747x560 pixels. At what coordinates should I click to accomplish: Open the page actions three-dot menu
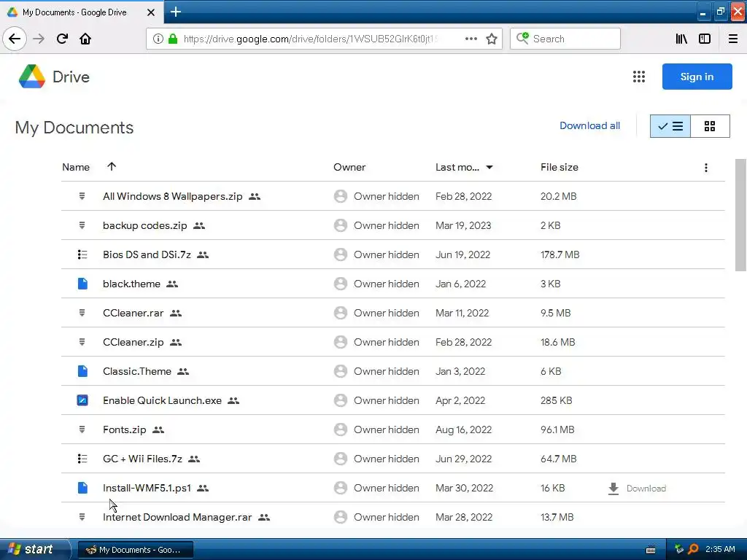471,39
